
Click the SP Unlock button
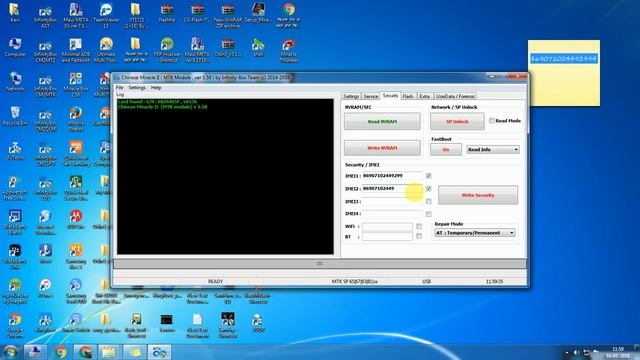pos(457,122)
